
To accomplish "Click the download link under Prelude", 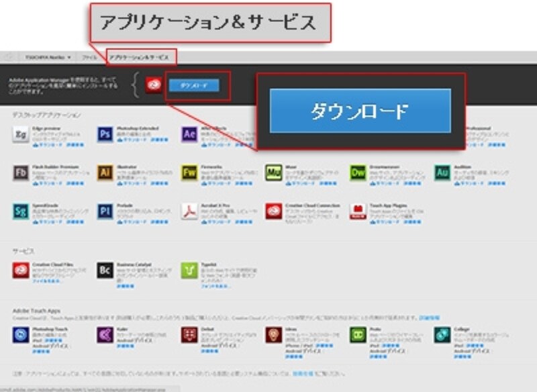I will click(x=132, y=222).
